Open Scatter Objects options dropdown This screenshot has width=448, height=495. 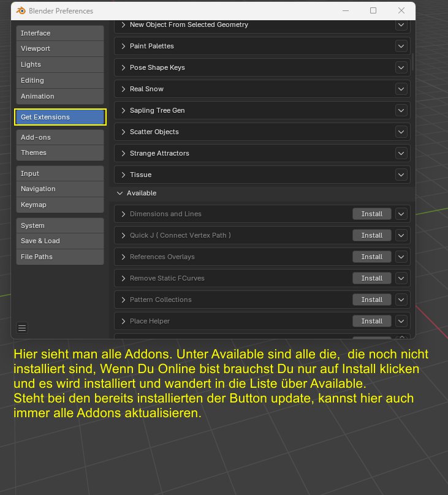pos(401,132)
